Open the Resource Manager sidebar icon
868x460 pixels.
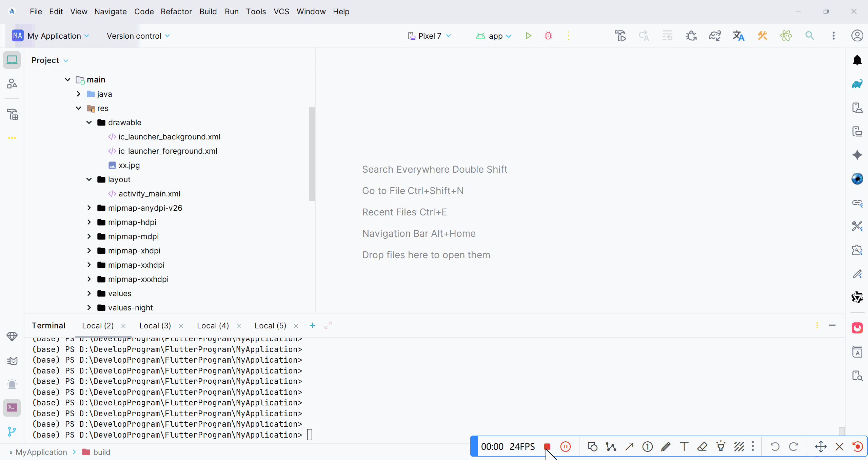12,84
